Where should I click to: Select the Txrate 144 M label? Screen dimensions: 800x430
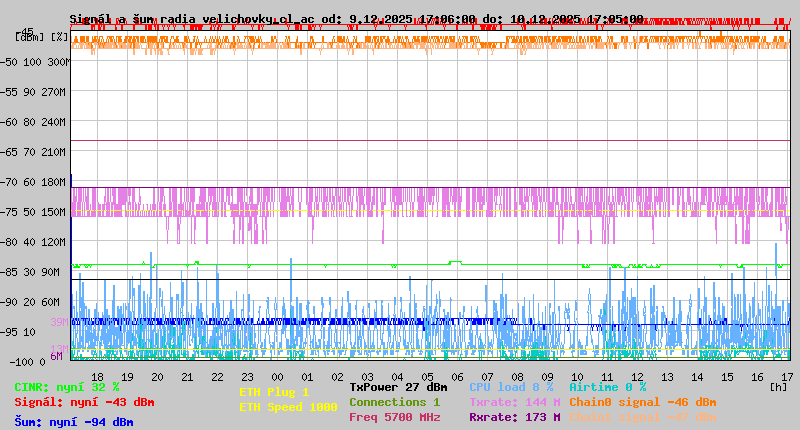514,402
